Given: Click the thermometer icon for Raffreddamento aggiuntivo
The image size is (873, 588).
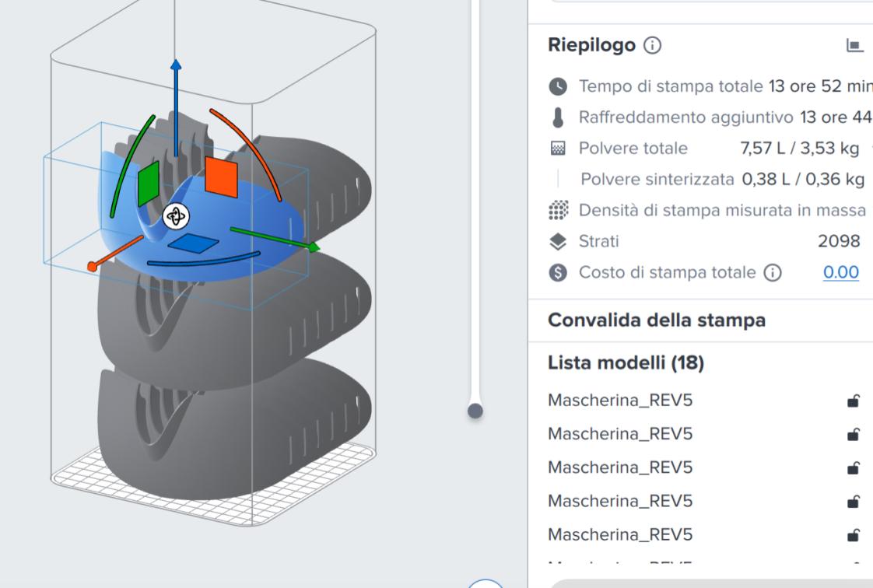Looking at the screenshot, I should 558,117.
